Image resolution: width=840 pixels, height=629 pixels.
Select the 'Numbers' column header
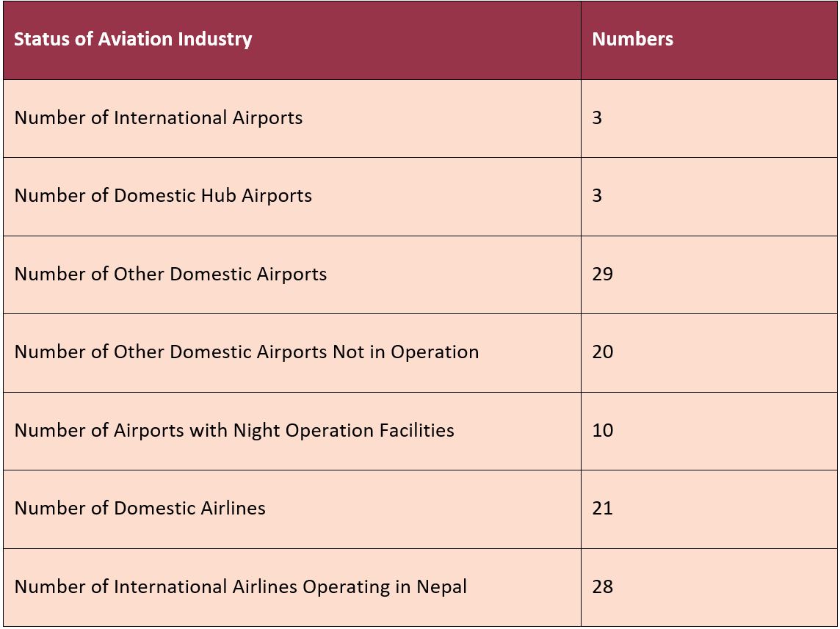coord(632,39)
